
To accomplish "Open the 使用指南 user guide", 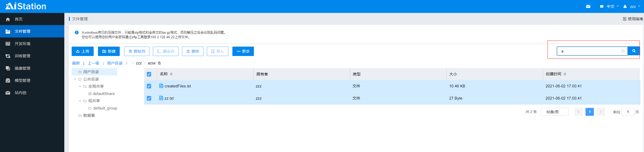I will (x=633, y=19).
